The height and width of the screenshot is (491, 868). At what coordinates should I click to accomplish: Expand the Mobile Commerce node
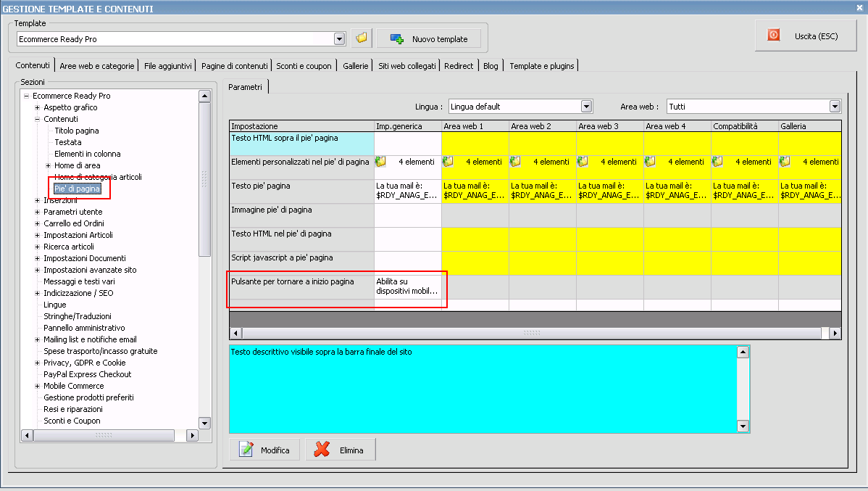click(x=37, y=387)
